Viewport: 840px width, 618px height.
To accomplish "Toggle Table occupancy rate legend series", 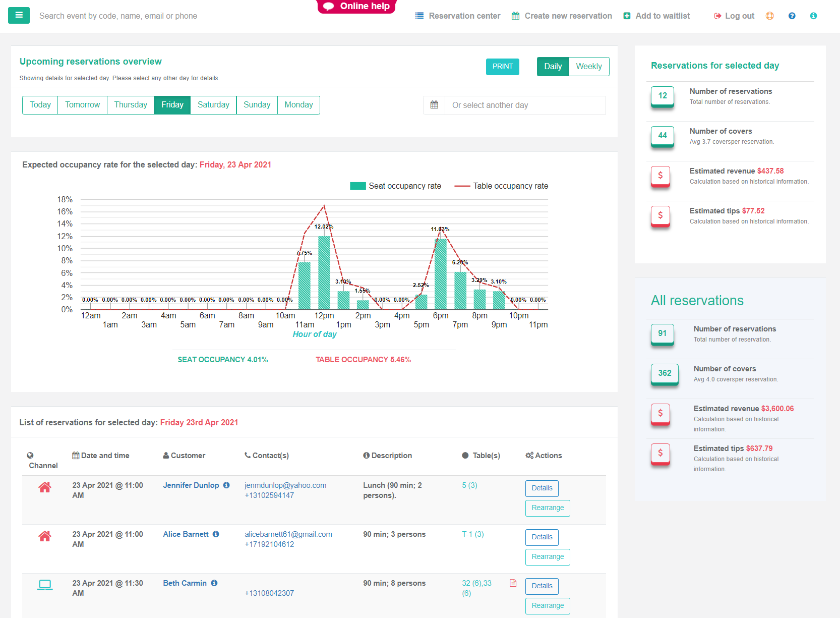I will [501, 186].
